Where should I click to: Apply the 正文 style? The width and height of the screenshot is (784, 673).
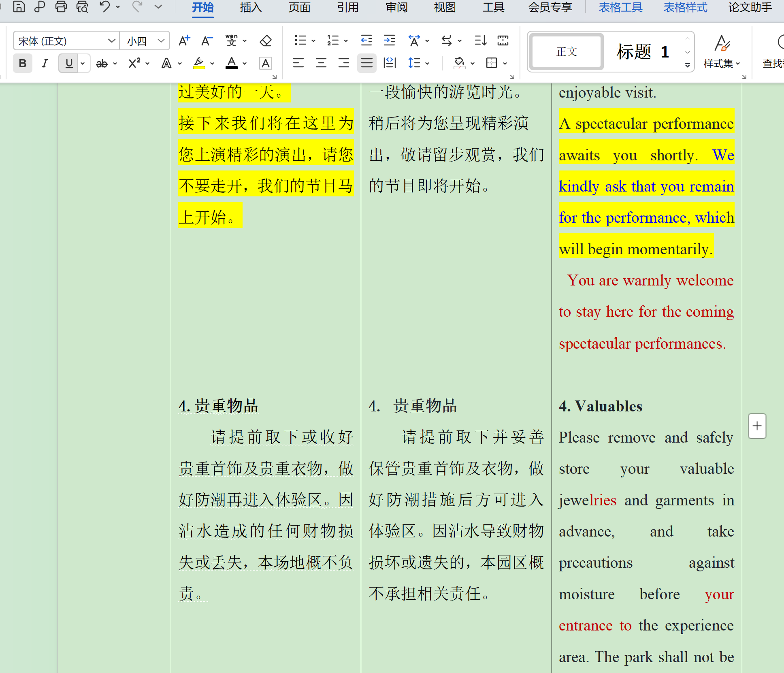(567, 52)
